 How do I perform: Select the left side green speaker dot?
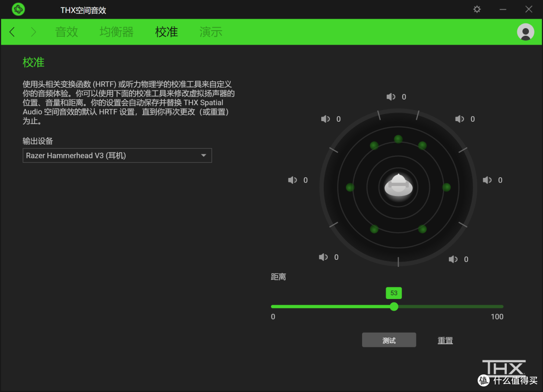[x=350, y=187]
